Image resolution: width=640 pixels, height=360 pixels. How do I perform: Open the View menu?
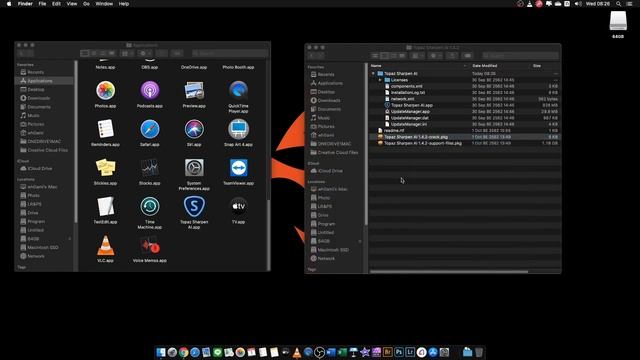[72, 4]
